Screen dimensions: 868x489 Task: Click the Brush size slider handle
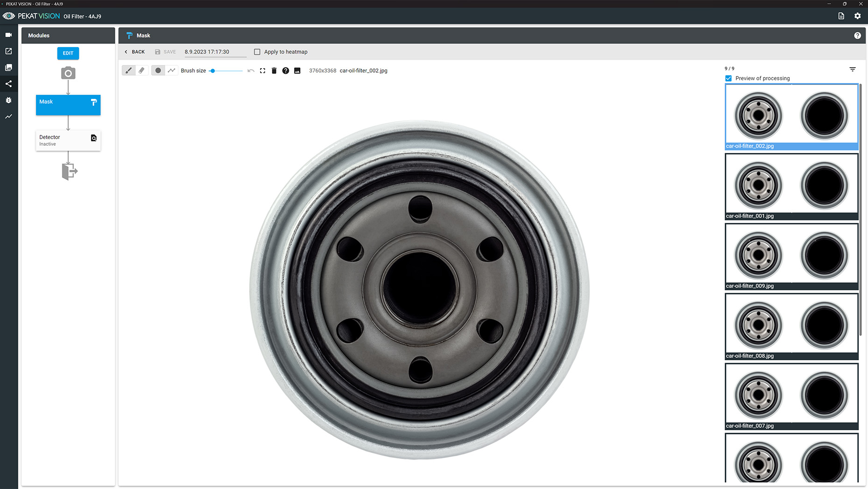pos(212,71)
